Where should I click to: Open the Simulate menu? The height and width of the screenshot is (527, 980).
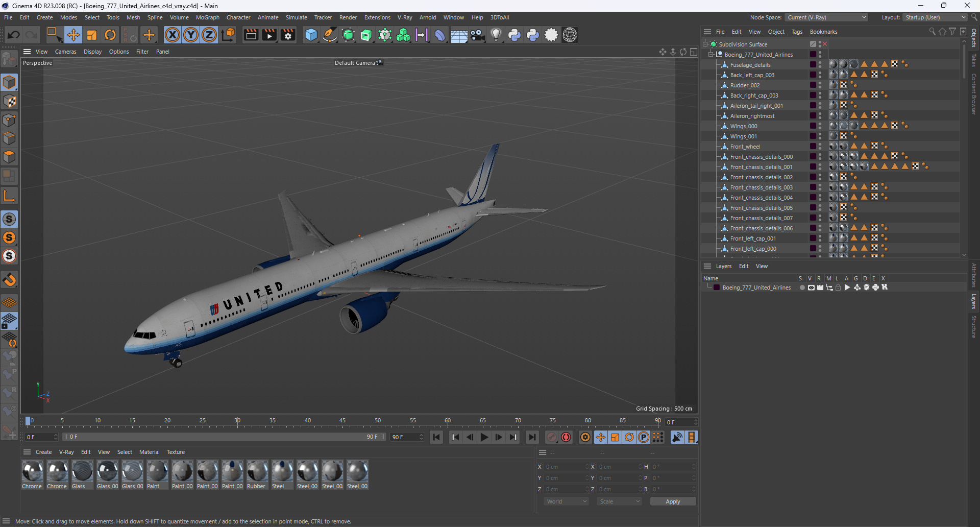pos(296,17)
